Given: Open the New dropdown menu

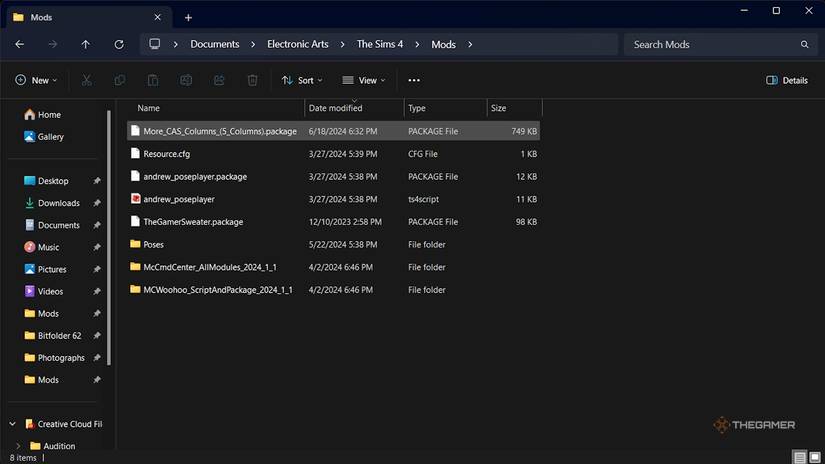Looking at the screenshot, I should tap(36, 80).
